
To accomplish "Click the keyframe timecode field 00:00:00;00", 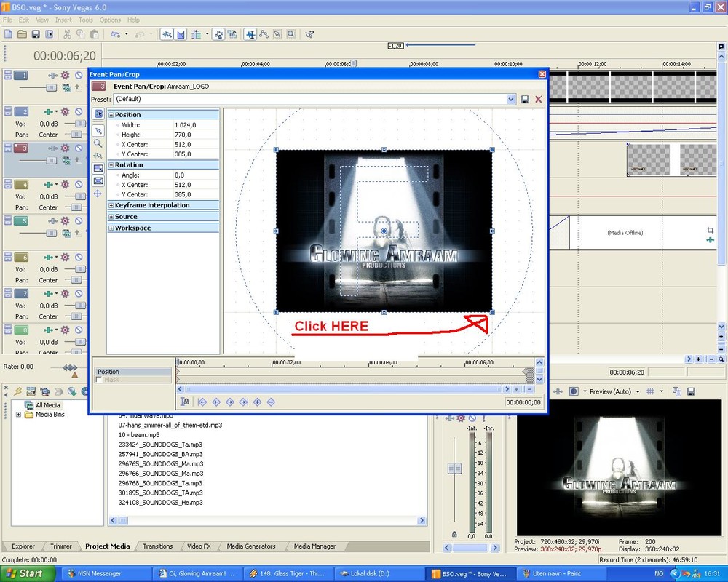I will pos(523,402).
